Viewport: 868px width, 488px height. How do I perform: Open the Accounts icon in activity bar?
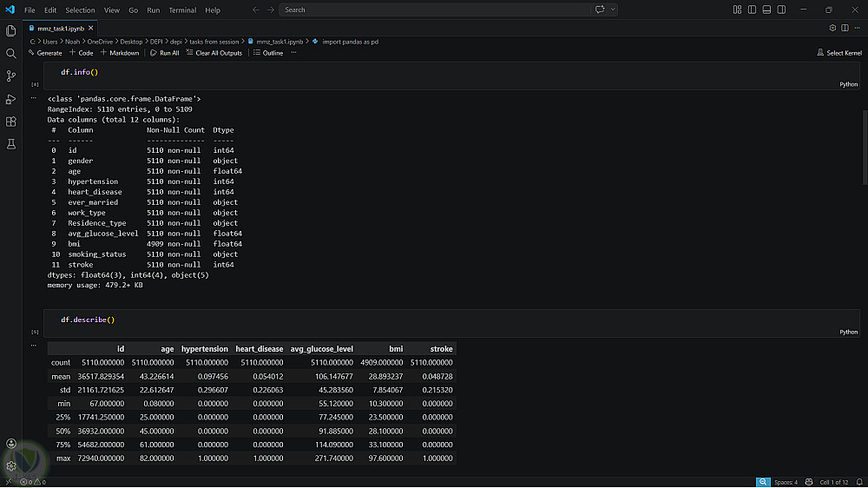[x=11, y=444]
